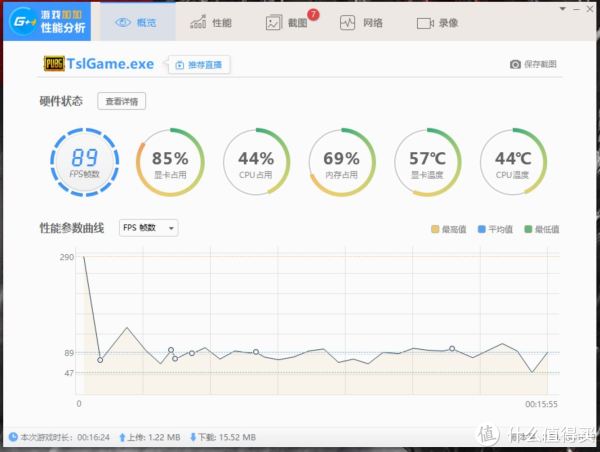Click the 上传 1.22 MB text
This screenshot has width=600, height=452.
(x=154, y=437)
